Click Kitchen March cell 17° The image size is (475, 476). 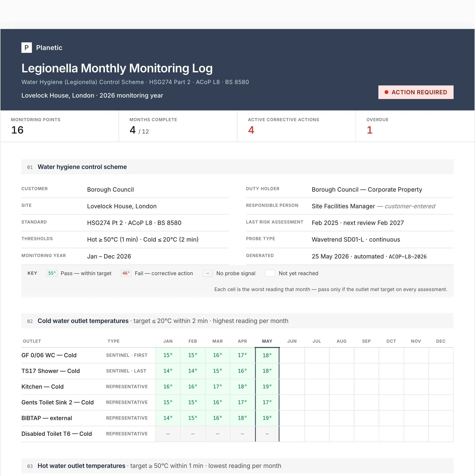tap(217, 387)
